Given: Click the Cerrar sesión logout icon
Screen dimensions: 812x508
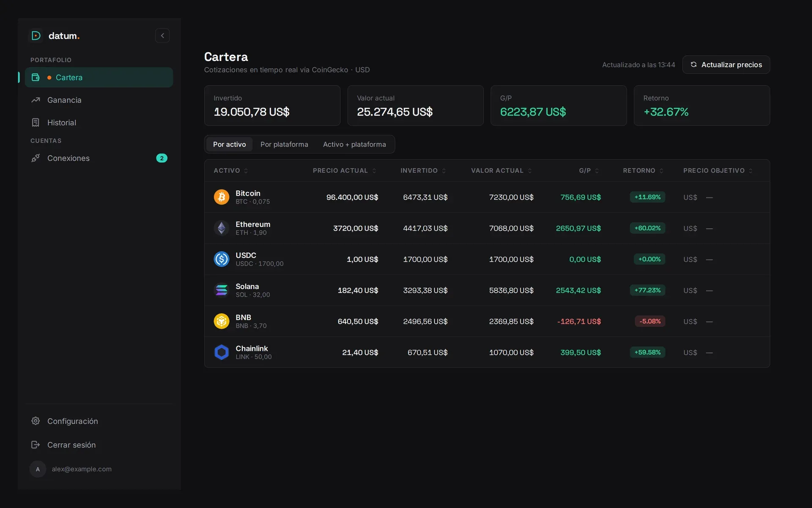Looking at the screenshot, I should click(x=36, y=444).
